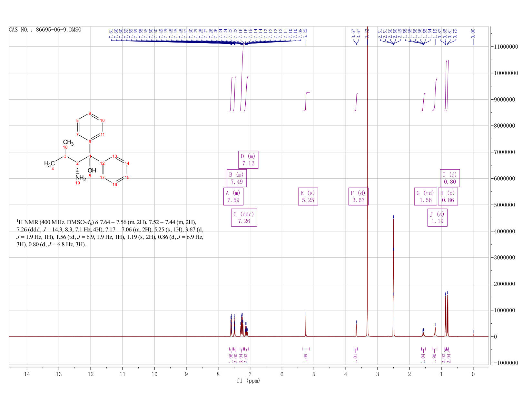Select multiplet box G (td) 1.56
This screenshot has height=411, width=532.
[426, 197]
